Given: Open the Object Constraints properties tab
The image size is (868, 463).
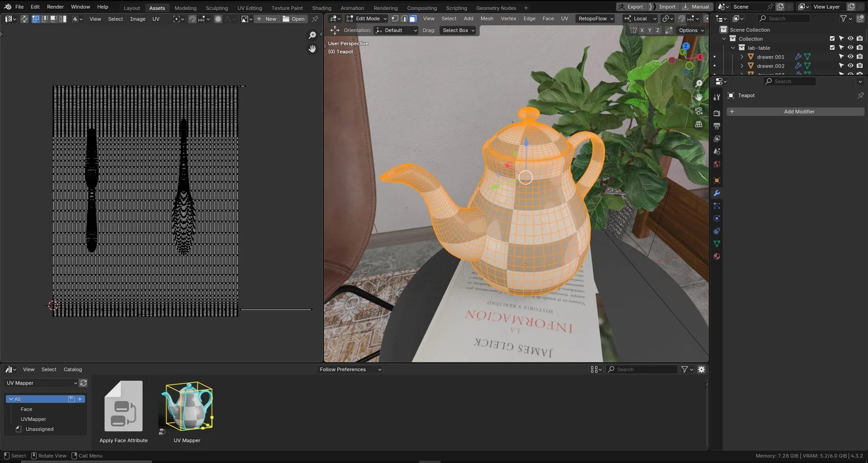Looking at the screenshot, I should coord(717,231).
